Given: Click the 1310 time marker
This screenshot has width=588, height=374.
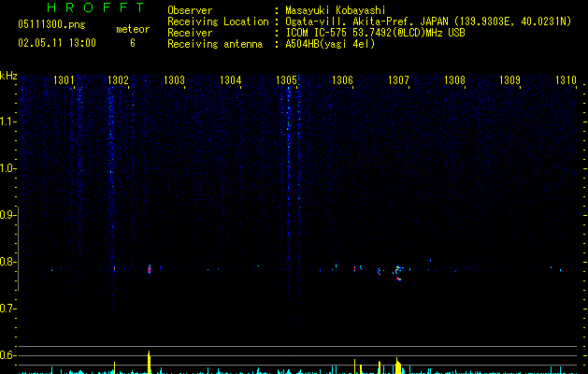Looking at the screenshot, I should 566,80.
